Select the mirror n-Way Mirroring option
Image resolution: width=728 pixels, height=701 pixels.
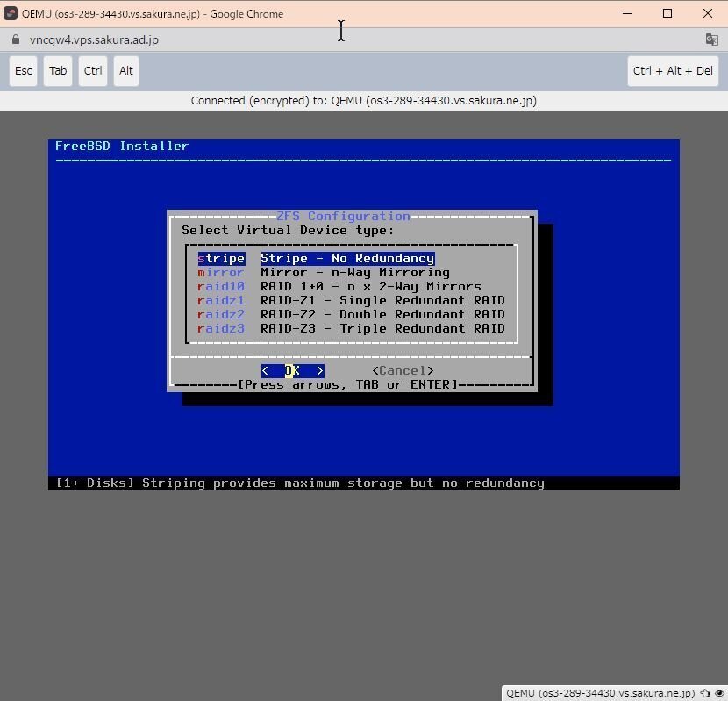coord(324,272)
